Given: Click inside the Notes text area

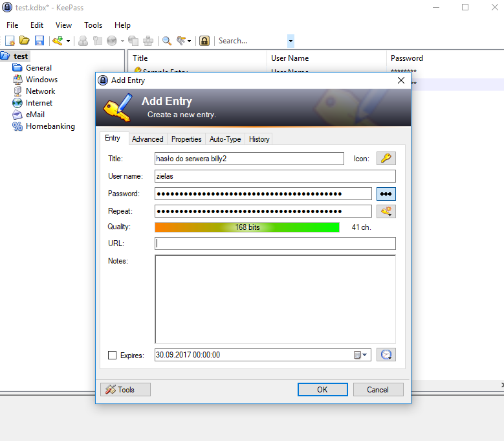Looking at the screenshot, I should pyautogui.click(x=275, y=299).
